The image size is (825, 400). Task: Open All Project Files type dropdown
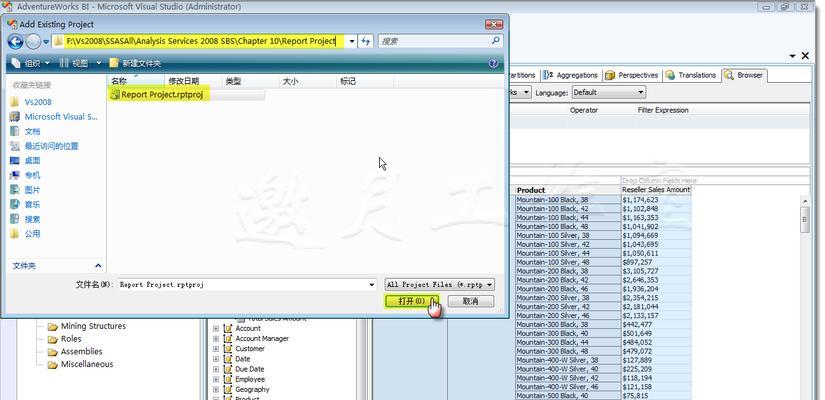(x=439, y=285)
